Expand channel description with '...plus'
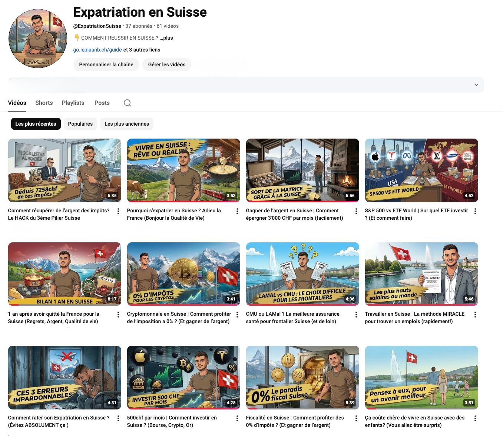This screenshot has height=448, width=503. coord(166,38)
